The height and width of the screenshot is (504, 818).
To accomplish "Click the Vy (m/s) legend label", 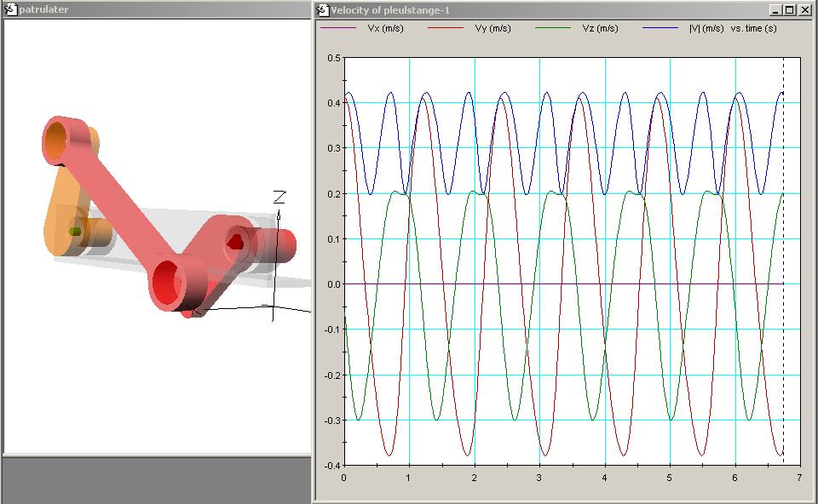I will pos(493,28).
